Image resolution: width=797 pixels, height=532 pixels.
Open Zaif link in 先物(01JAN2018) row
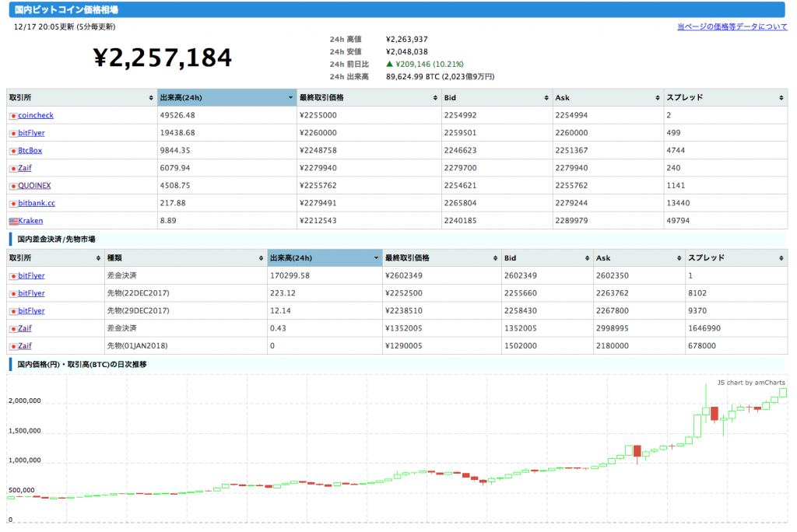(x=24, y=346)
